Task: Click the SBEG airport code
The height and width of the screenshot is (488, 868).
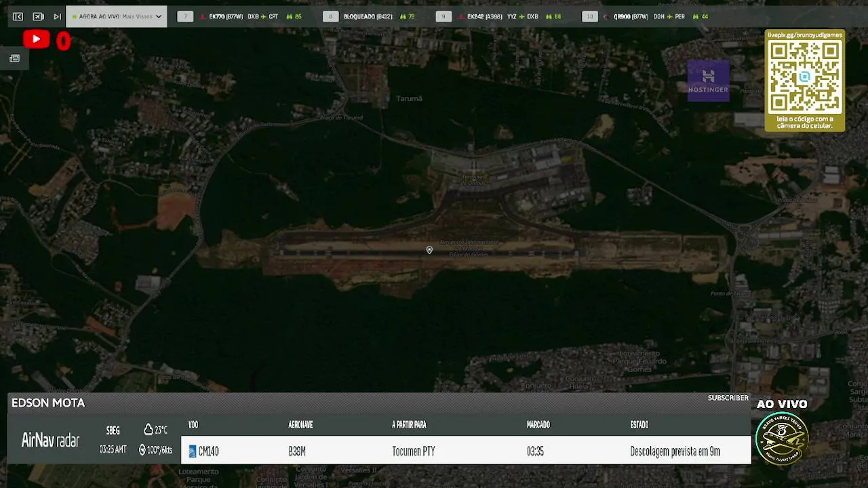Action: (113, 430)
